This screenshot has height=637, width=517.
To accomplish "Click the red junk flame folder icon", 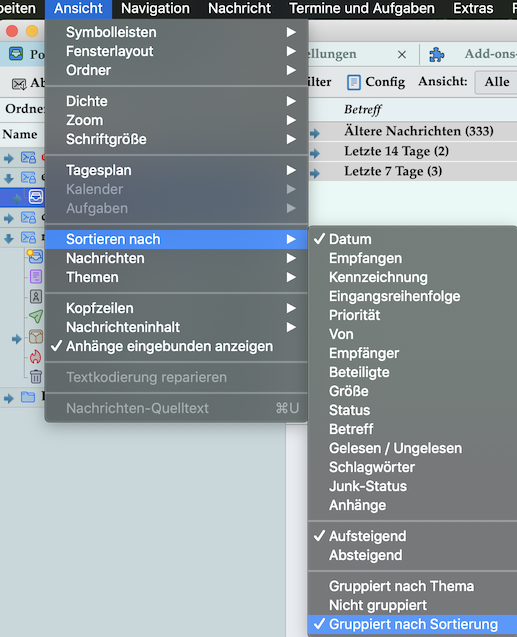I will click(x=36, y=357).
